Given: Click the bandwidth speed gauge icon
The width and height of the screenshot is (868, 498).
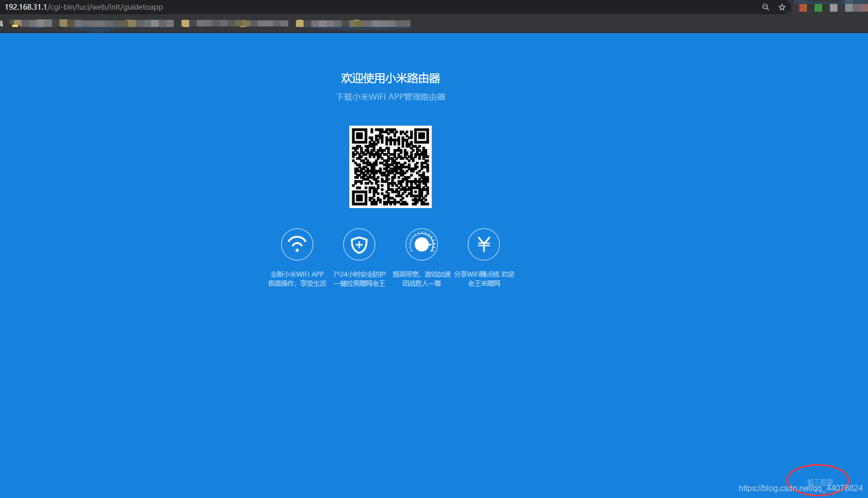Looking at the screenshot, I should (422, 245).
